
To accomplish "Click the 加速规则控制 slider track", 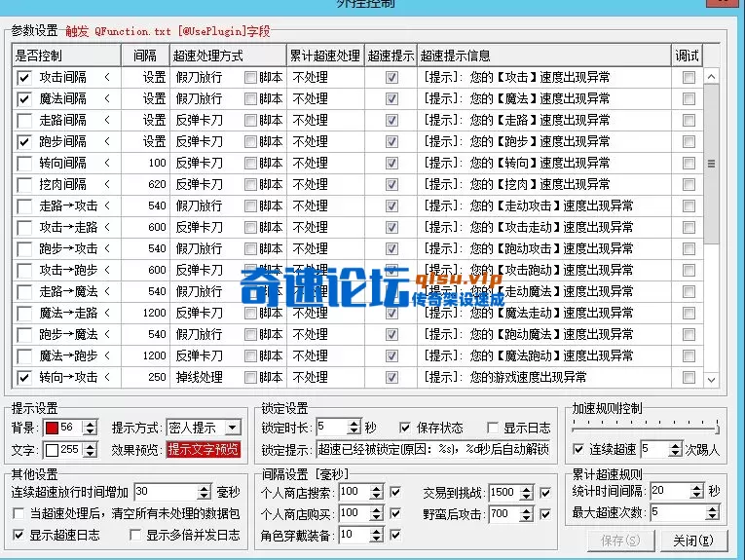I will [645, 428].
